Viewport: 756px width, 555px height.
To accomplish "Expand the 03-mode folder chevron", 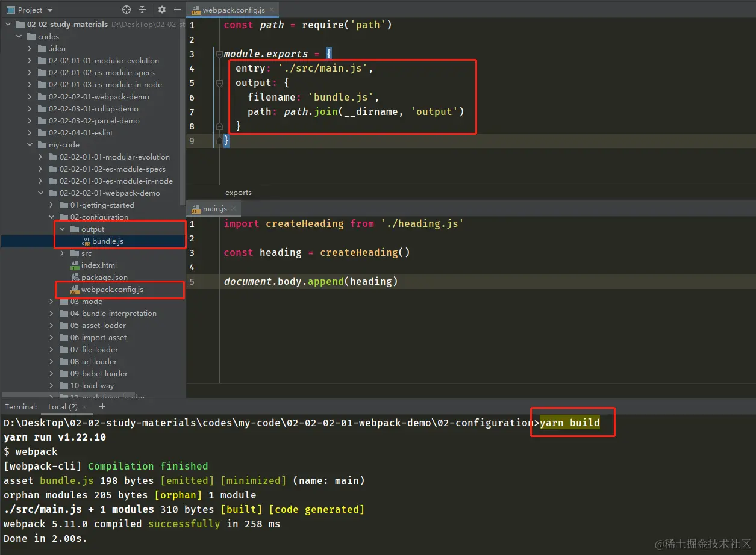I will tap(52, 302).
